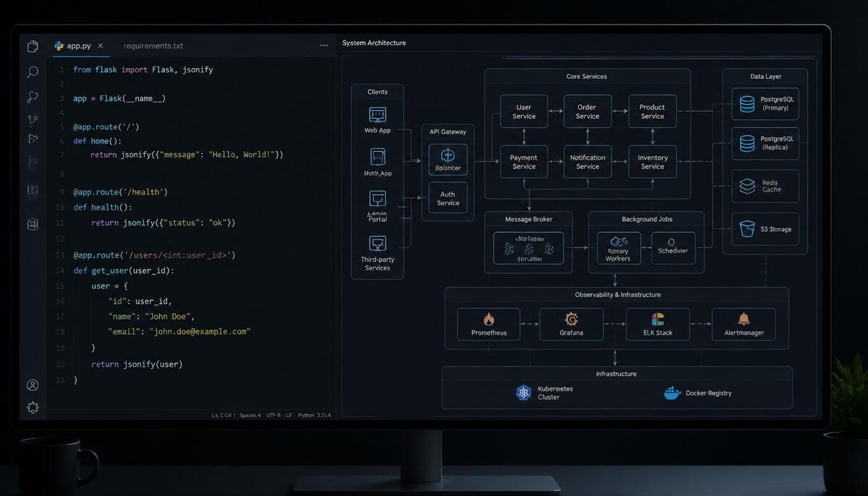This screenshot has width=868, height=496.
Task: Click the Python 3.11.4 interpreter selector
Action: [314, 416]
